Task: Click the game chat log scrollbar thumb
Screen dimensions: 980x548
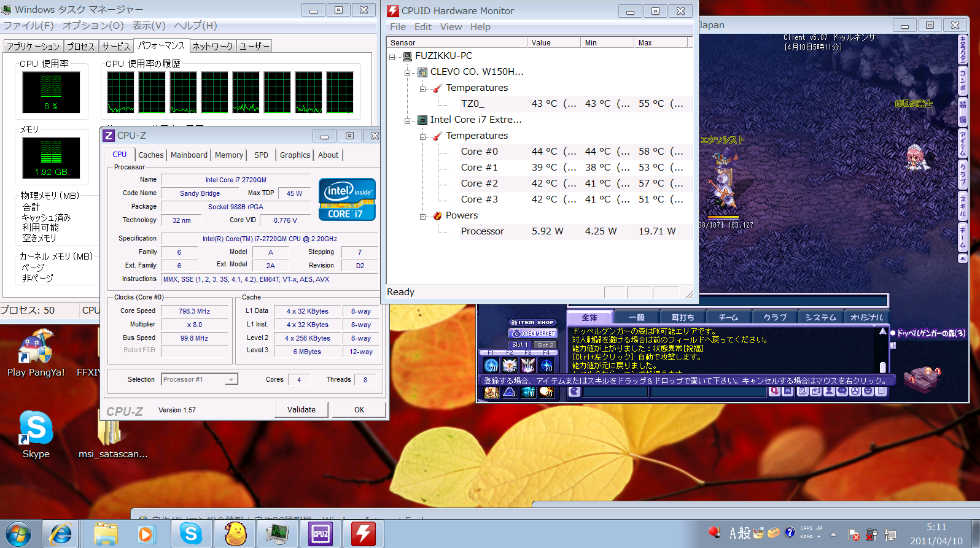Action: [883, 367]
